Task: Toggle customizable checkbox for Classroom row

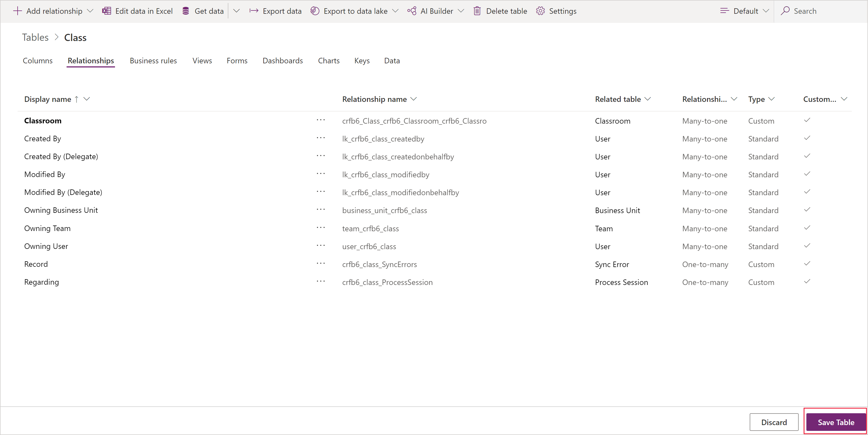Action: 807,120
